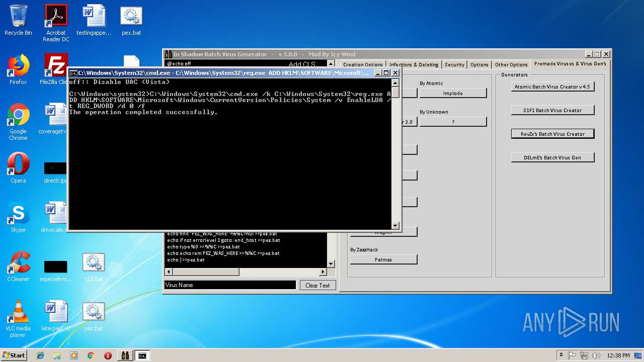Switch to Creation Options tab
Viewport: 644px width, 362px height.
363,64
